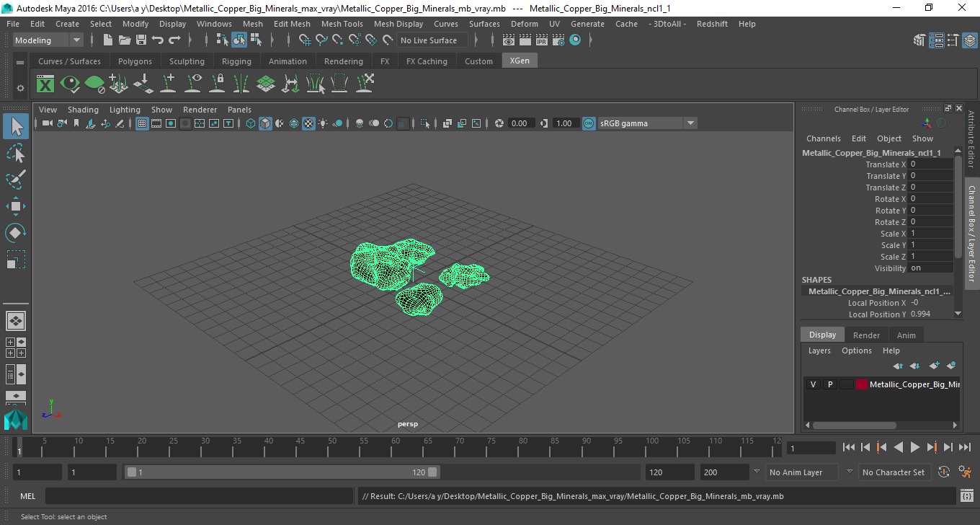Viewport: 980px width, 525px height.
Task: Toggle auto keyframe icon
Action: coord(944,472)
